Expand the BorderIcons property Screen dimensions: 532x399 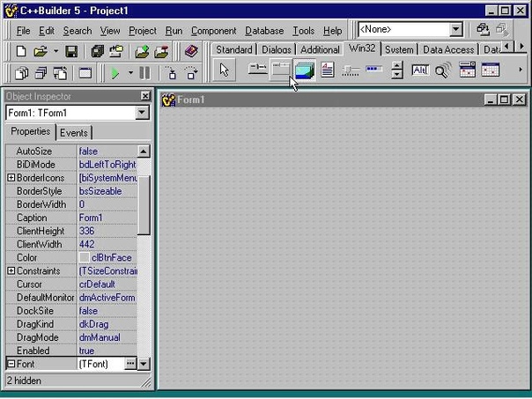(11, 177)
